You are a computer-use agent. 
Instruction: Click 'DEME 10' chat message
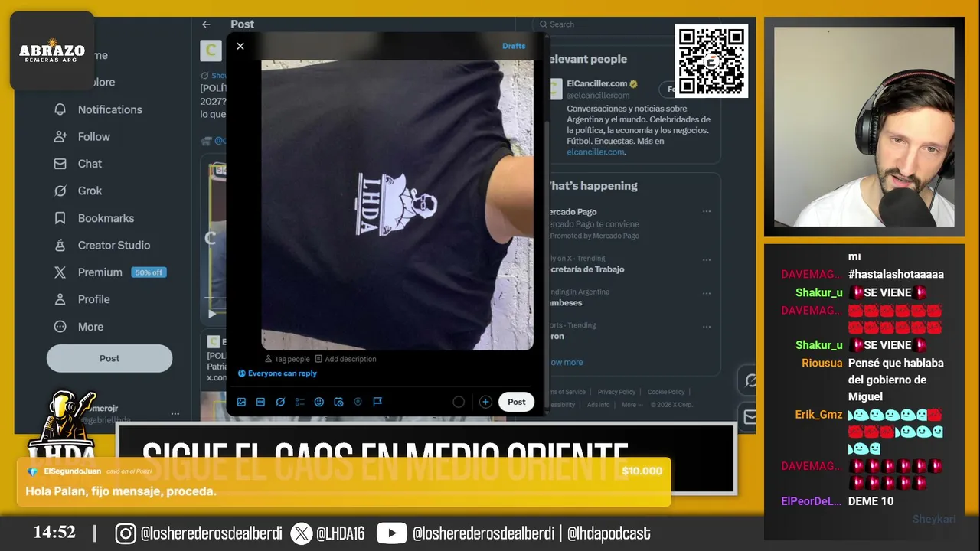click(x=871, y=501)
